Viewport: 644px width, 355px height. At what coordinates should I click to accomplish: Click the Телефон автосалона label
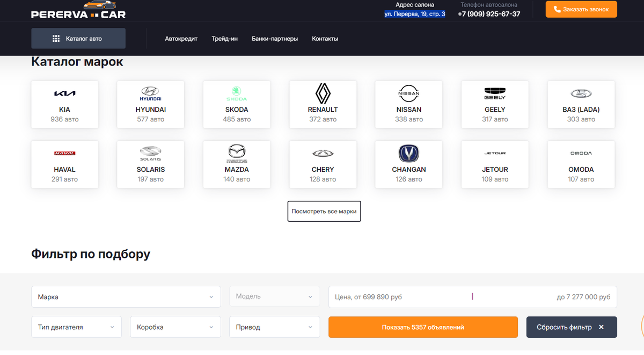pos(489,4)
